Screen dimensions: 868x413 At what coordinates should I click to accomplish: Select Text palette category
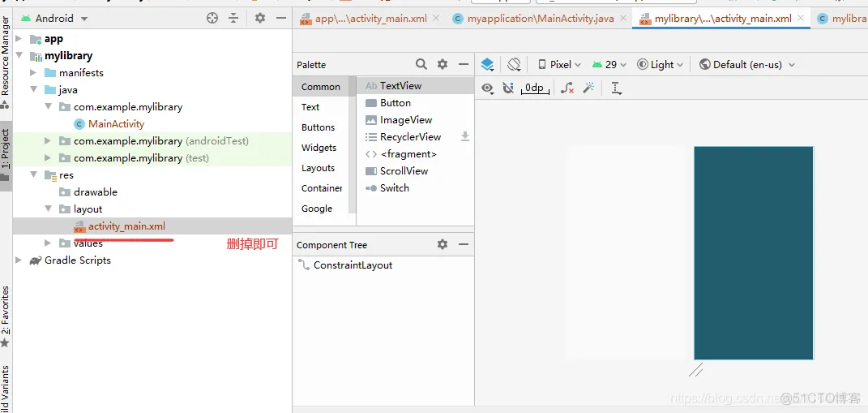click(310, 107)
